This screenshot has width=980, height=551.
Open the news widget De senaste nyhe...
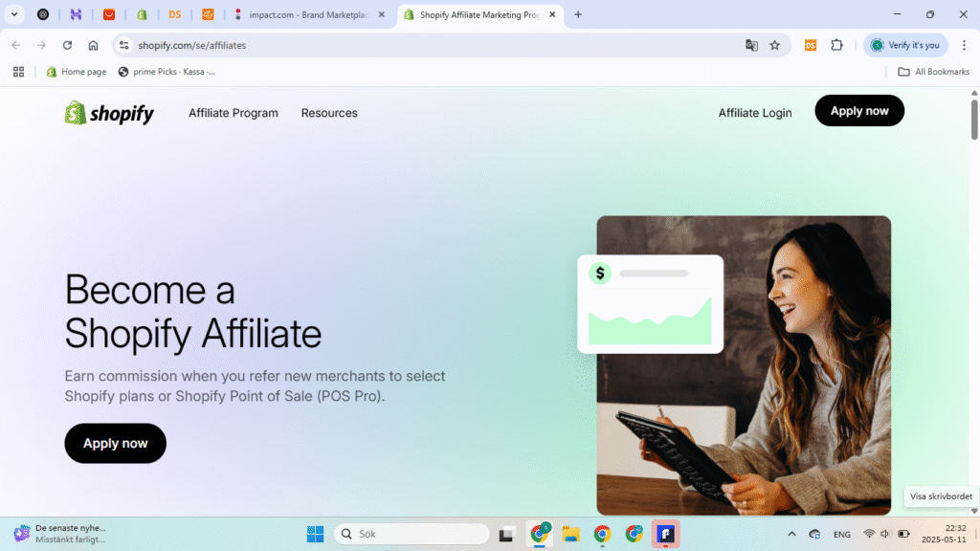(60, 534)
